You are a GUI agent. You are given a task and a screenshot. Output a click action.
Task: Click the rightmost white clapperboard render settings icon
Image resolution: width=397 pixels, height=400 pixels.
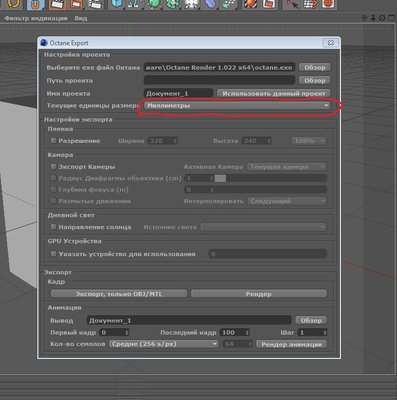[94, 4]
